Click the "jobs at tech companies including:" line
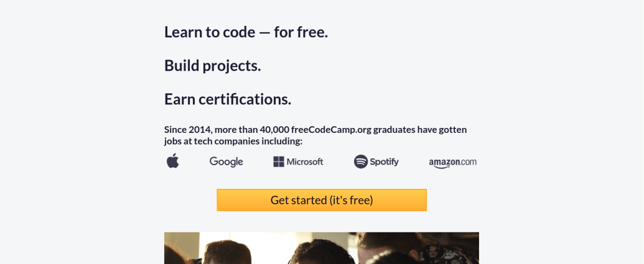 coord(233,142)
